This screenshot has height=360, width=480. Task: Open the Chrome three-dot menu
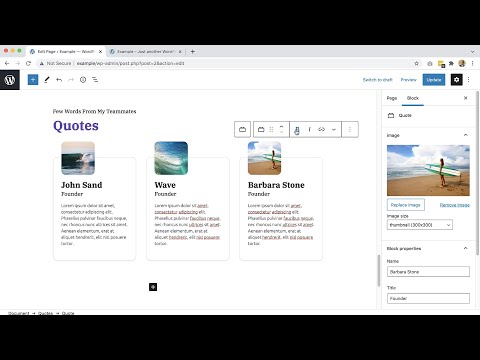[x=472, y=63]
